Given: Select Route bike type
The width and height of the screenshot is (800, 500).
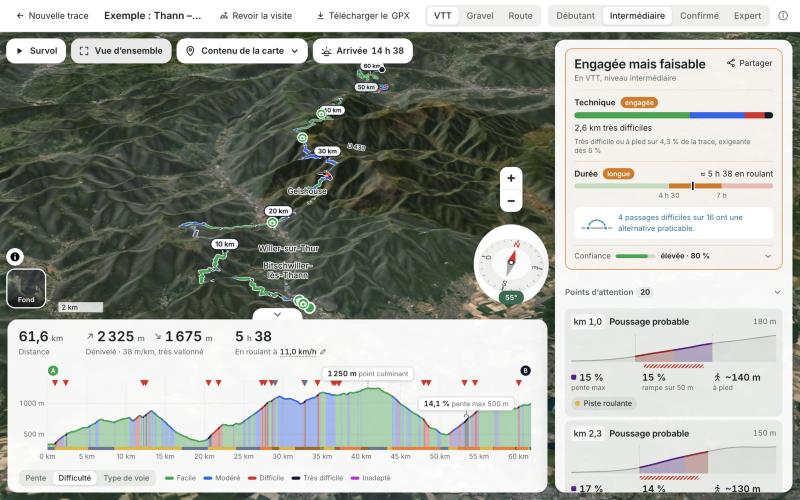Looking at the screenshot, I should pos(520,16).
